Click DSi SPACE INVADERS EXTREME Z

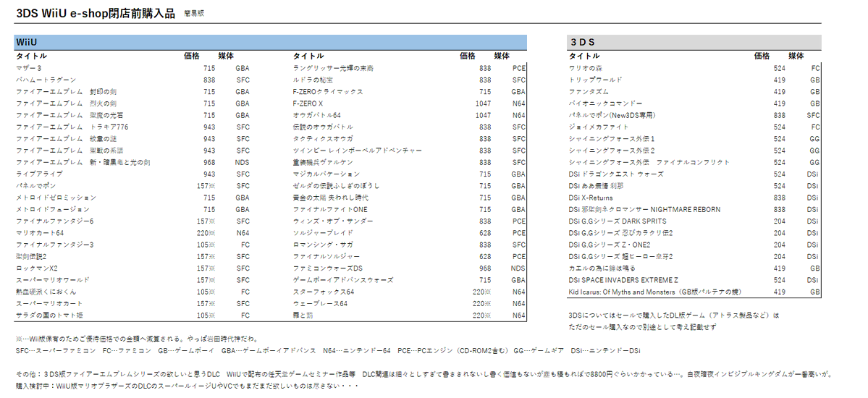[x=623, y=280]
